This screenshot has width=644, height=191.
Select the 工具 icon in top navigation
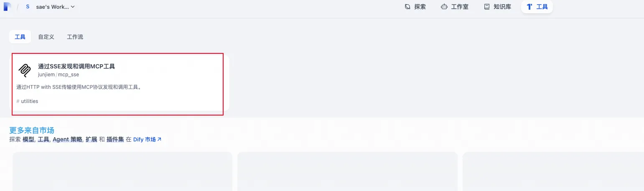529,7
